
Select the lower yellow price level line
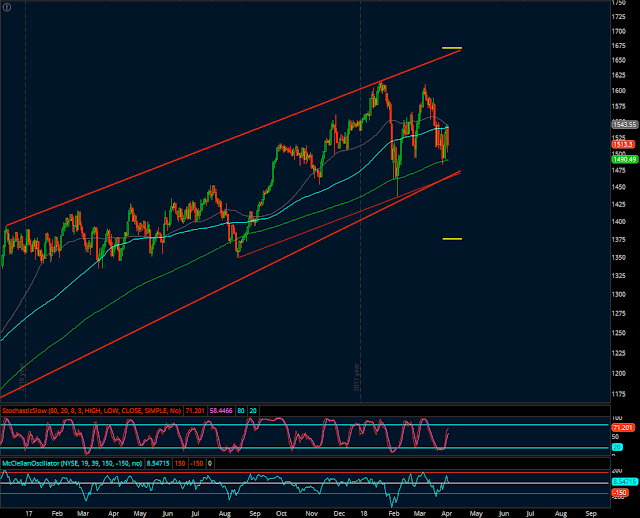pyautogui.click(x=452, y=239)
